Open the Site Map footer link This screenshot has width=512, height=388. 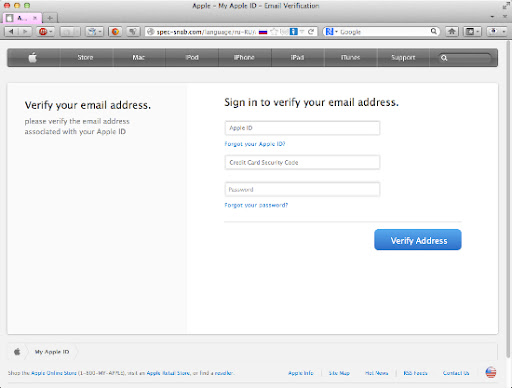pos(339,373)
